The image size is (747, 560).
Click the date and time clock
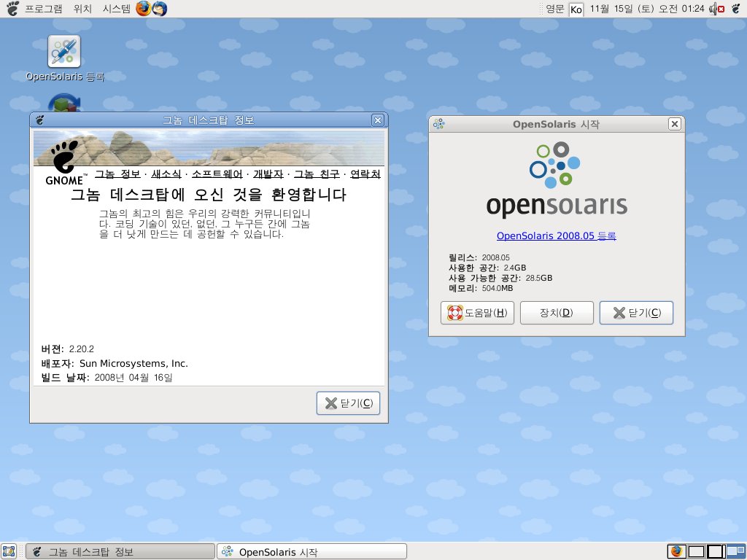tap(647, 9)
